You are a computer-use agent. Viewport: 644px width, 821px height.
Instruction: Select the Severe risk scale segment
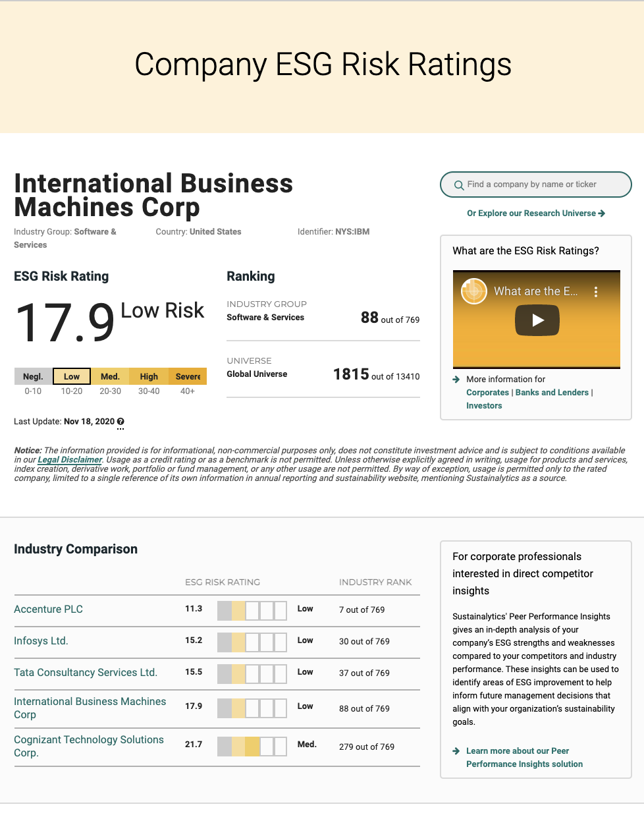[x=188, y=376]
